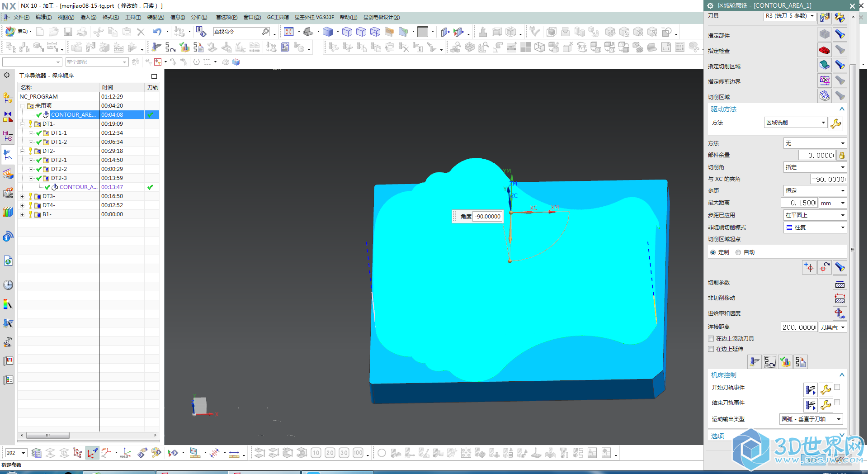The width and height of the screenshot is (868, 474).
Task: Open the 分析(L) menu
Action: point(199,18)
